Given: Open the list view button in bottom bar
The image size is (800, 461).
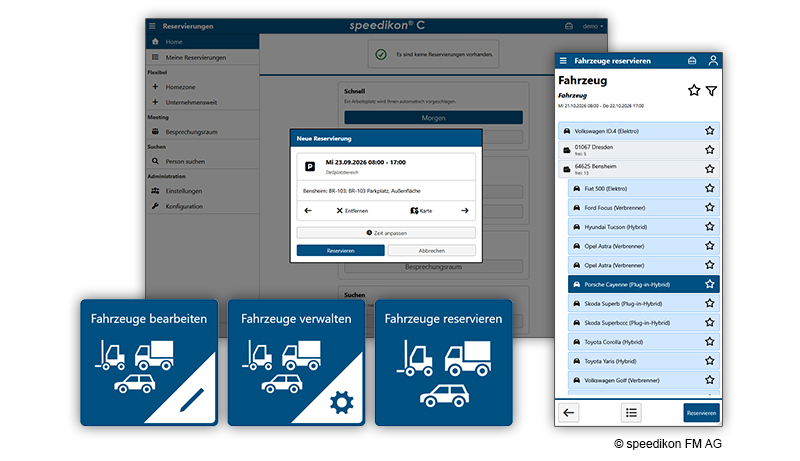Looking at the screenshot, I should (631, 413).
